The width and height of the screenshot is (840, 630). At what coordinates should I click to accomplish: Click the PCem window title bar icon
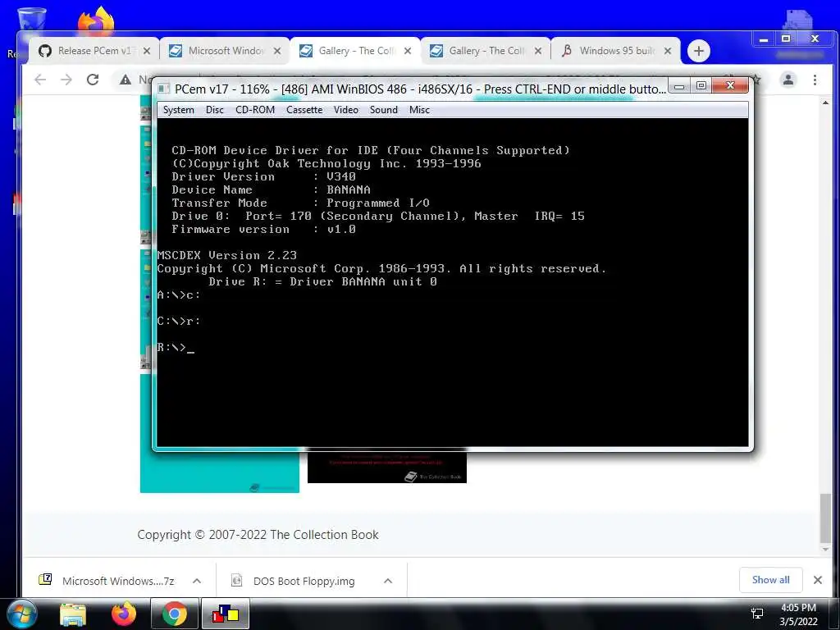point(164,89)
